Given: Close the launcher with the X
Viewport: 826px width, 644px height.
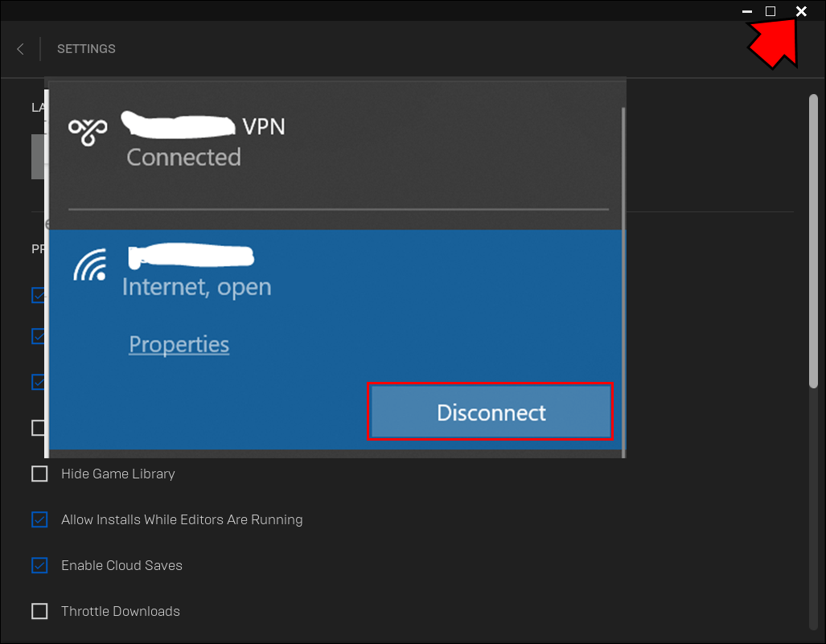Looking at the screenshot, I should point(801,11).
